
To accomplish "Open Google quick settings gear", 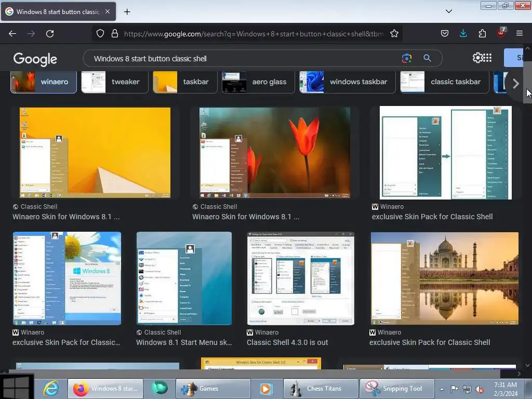I will pyautogui.click(x=477, y=58).
